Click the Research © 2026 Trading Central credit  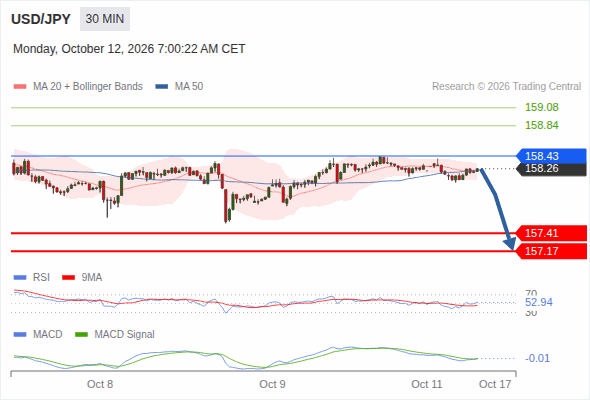[506, 87]
